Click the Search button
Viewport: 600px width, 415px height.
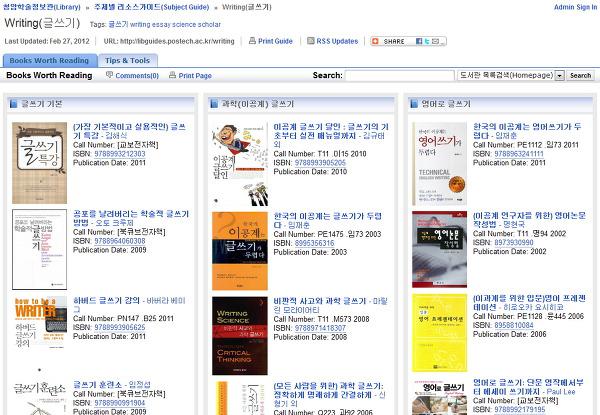pos(580,75)
